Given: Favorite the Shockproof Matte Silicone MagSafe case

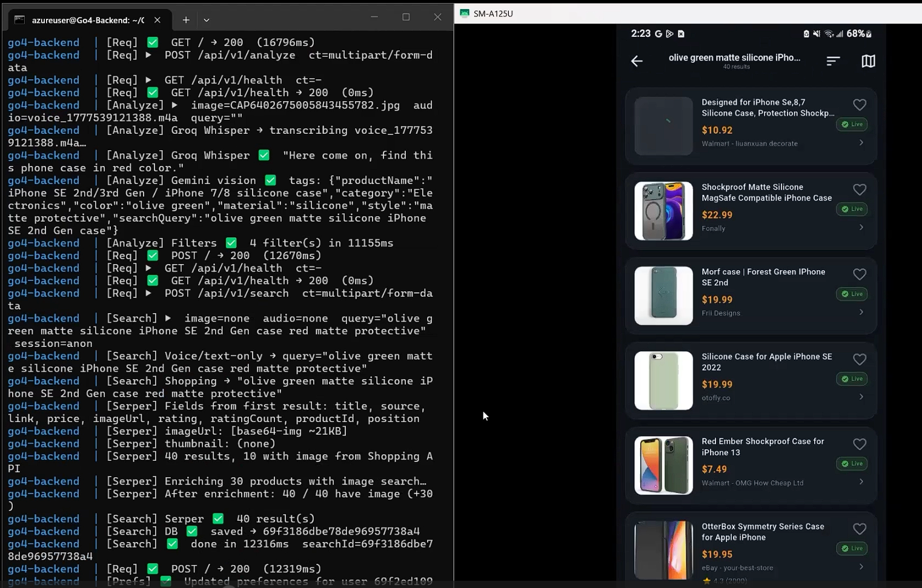Looking at the screenshot, I should click(x=859, y=190).
